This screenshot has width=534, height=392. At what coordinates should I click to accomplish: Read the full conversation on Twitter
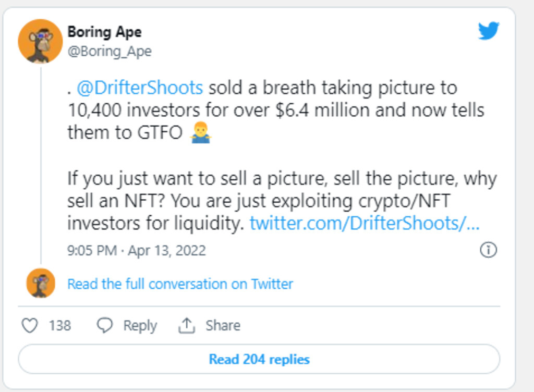[180, 284]
